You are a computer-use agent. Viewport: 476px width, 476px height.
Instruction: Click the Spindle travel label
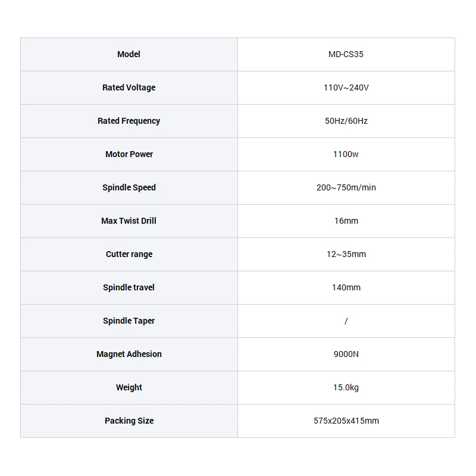click(129, 287)
